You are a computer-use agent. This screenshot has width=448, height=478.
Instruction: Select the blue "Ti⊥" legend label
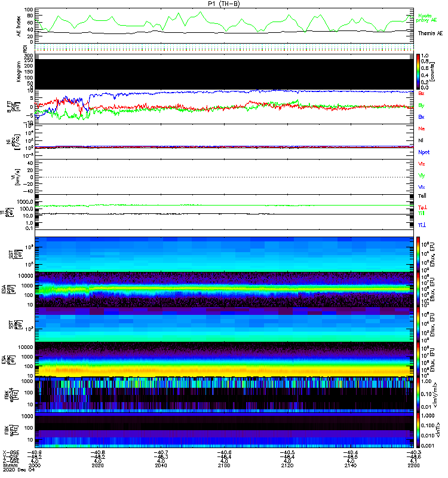tap(422, 225)
